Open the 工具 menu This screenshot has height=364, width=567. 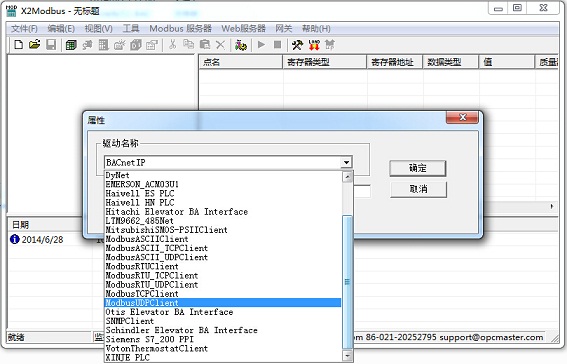coord(131,29)
